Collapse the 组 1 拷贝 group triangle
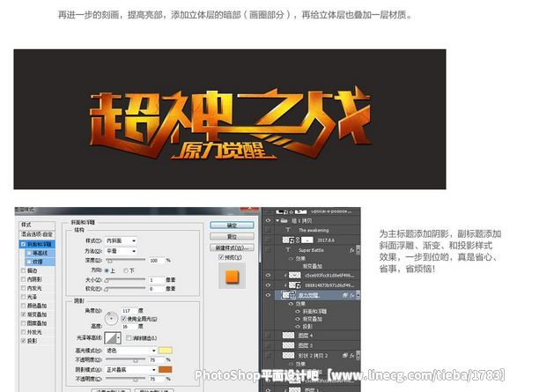554x392 pixels. pyautogui.click(x=277, y=220)
